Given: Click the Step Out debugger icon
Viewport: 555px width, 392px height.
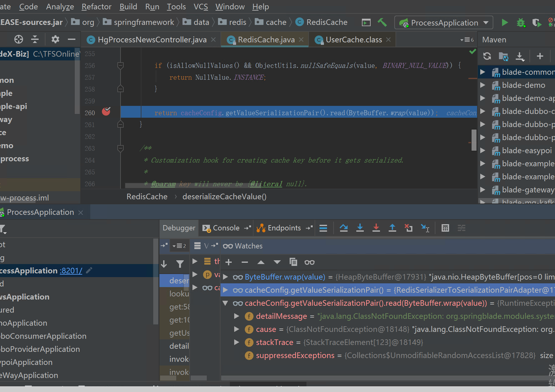Looking at the screenshot, I should point(392,228).
